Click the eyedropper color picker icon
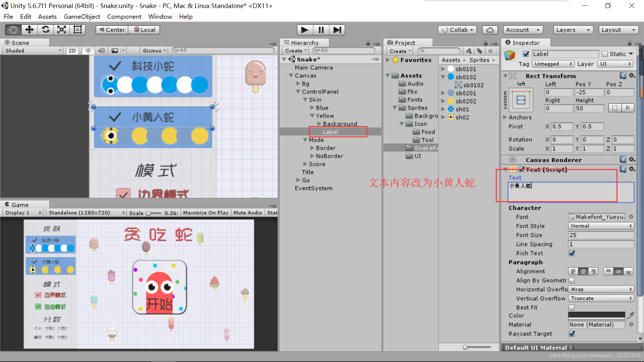Image resolution: width=644 pixels, height=362 pixels. [631, 315]
